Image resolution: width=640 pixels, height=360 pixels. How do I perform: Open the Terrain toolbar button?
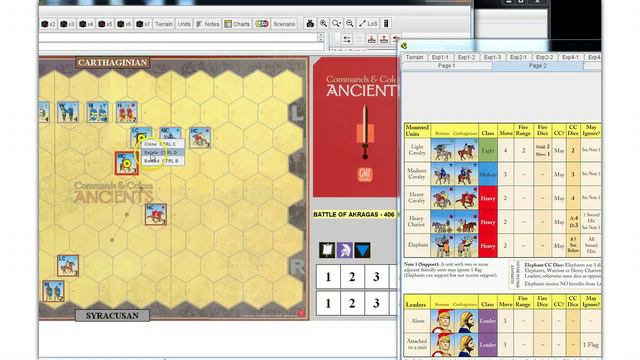[x=164, y=24]
